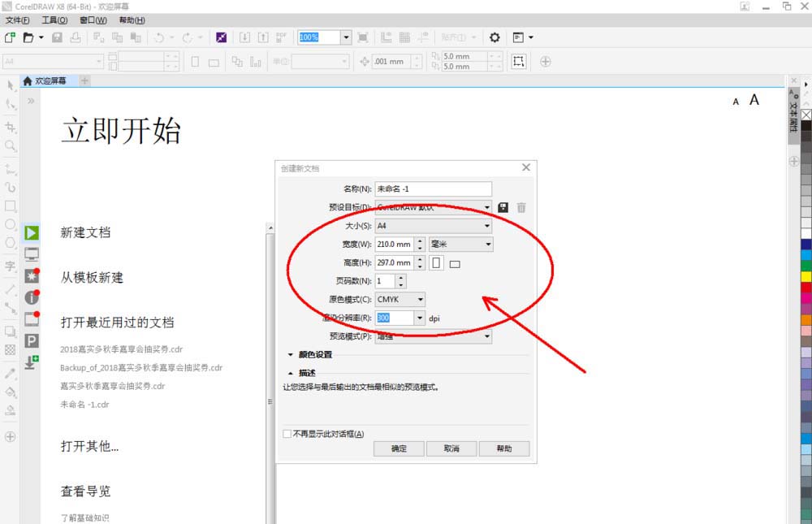The width and height of the screenshot is (812, 524).
Task: Click the 名称 name input field
Action: 434,189
